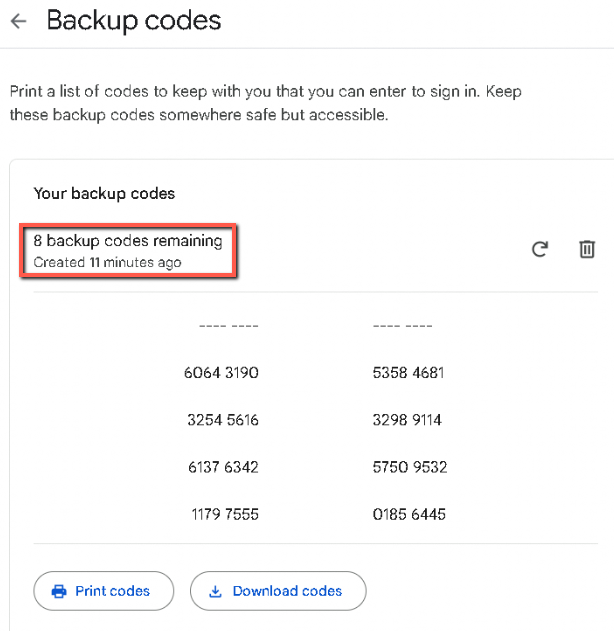Click backup code 3298 9114

pos(407,420)
